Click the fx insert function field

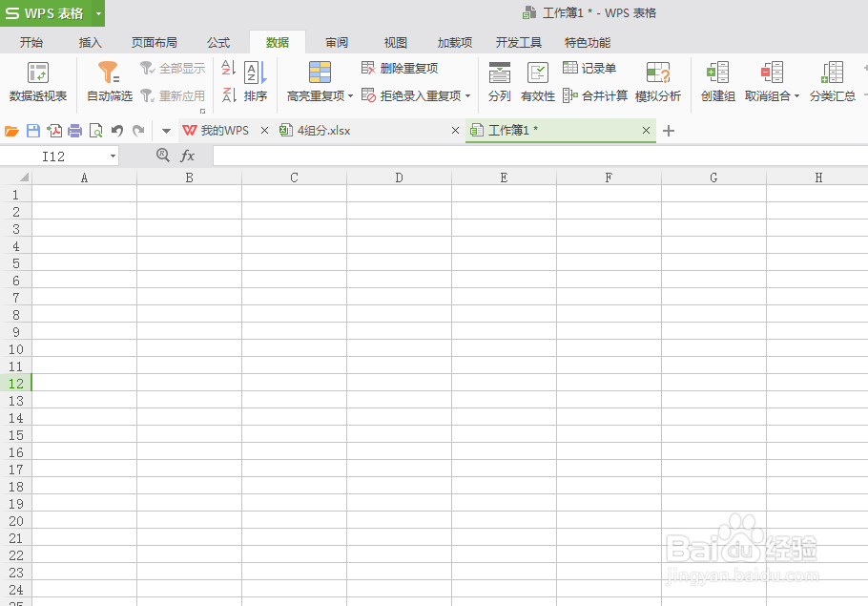[x=187, y=156]
